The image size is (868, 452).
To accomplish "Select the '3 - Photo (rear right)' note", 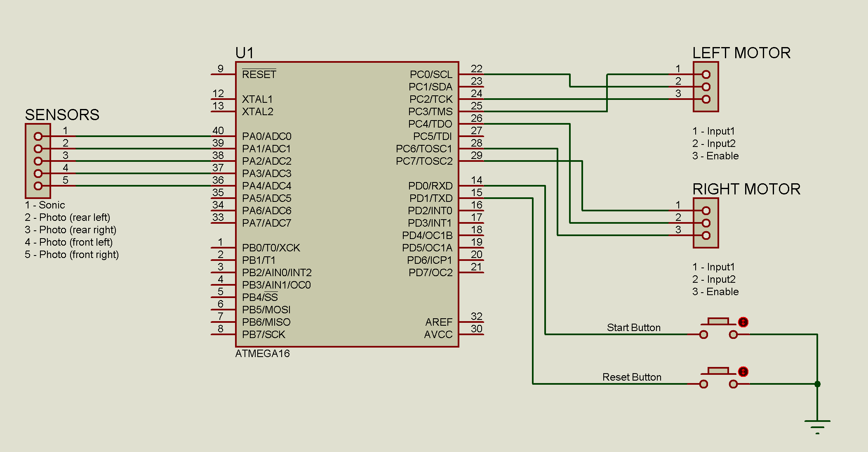I will pyautogui.click(x=71, y=230).
